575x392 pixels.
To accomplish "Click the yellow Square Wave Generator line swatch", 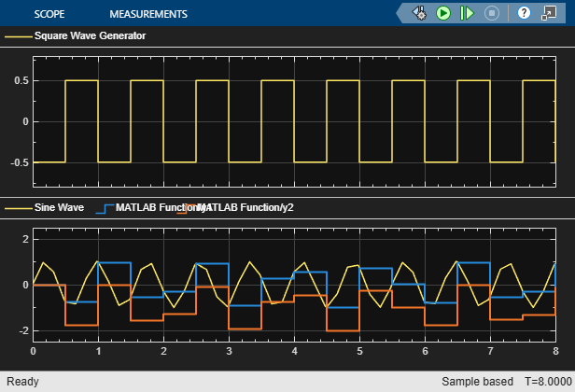I will pos(19,36).
